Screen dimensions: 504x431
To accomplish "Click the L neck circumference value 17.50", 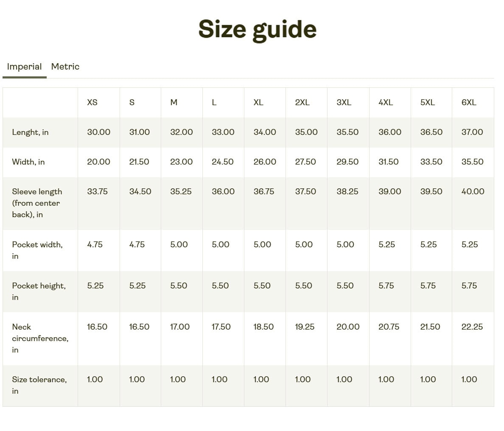I will (221, 327).
